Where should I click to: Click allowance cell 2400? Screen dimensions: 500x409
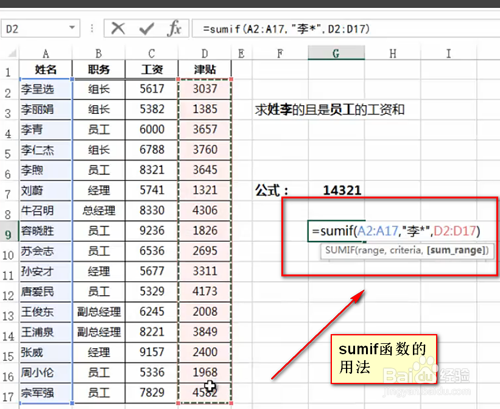(205, 352)
